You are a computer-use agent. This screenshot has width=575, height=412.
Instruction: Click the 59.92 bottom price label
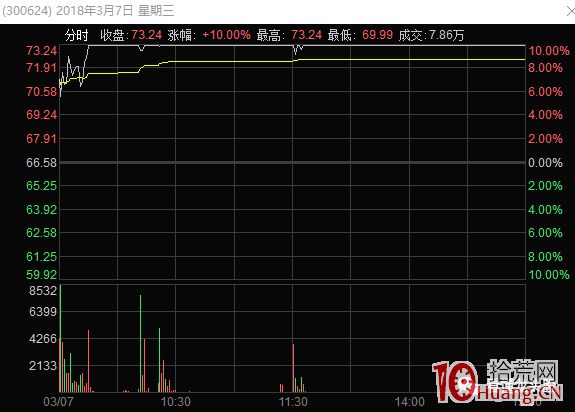coord(41,275)
